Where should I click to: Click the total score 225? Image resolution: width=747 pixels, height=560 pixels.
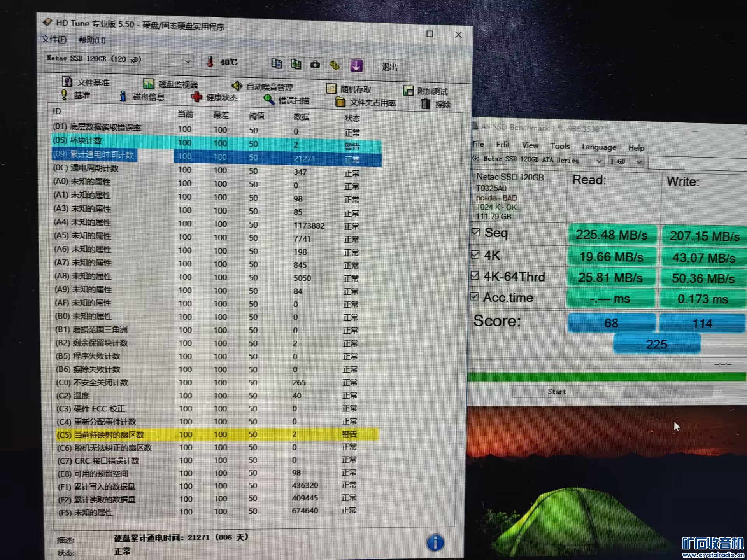657,344
